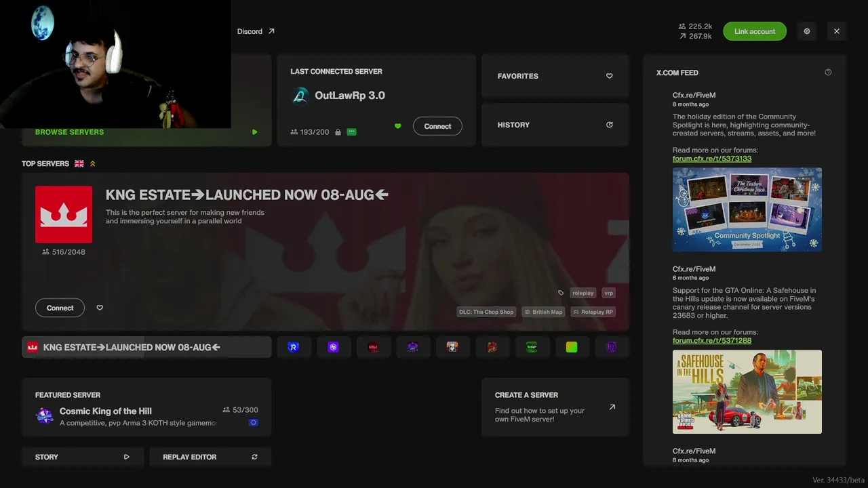Open the History panel
868x488 pixels.
pyautogui.click(x=555, y=125)
